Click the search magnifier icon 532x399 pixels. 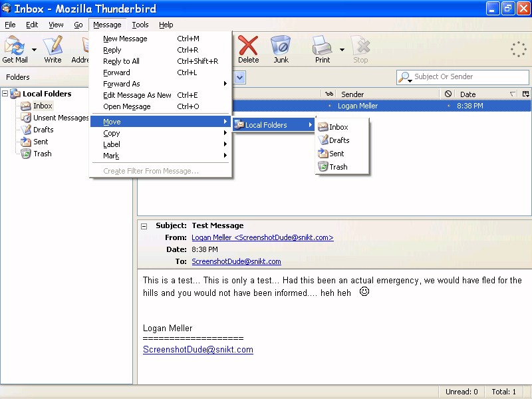(404, 77)
